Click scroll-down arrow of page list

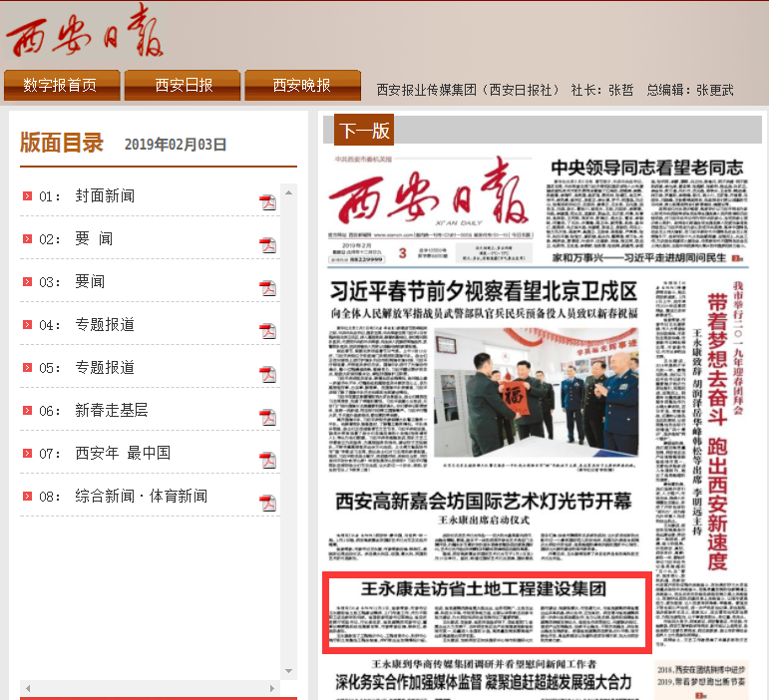pos(289,672)
